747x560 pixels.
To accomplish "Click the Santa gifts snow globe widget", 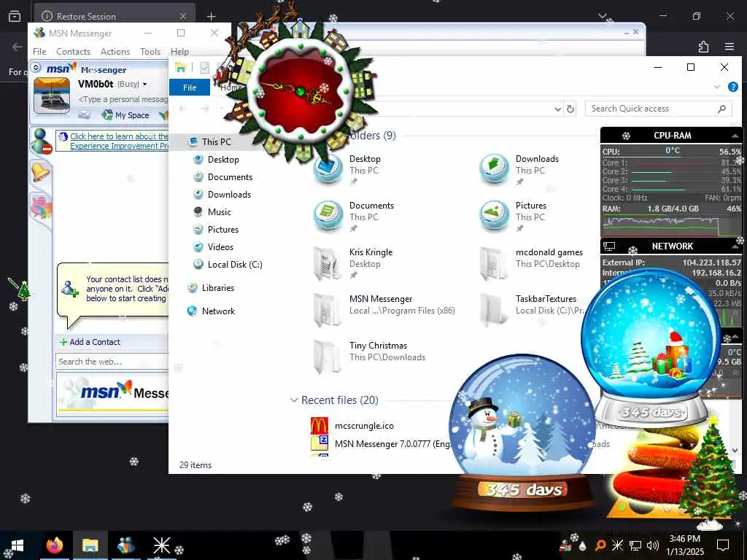I will [651, 349].
